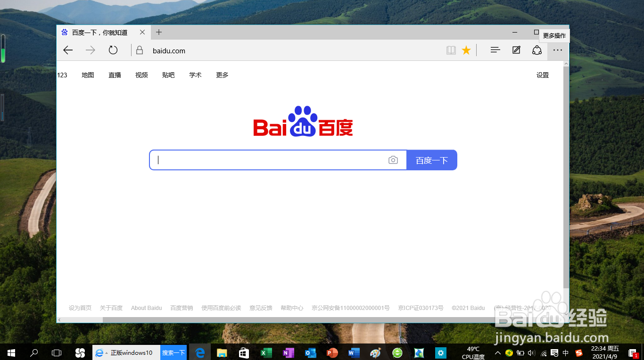Open the Settings gear taskbar icon
The image size is (644, 360).
pyautogui.click(x=441, y=352)
